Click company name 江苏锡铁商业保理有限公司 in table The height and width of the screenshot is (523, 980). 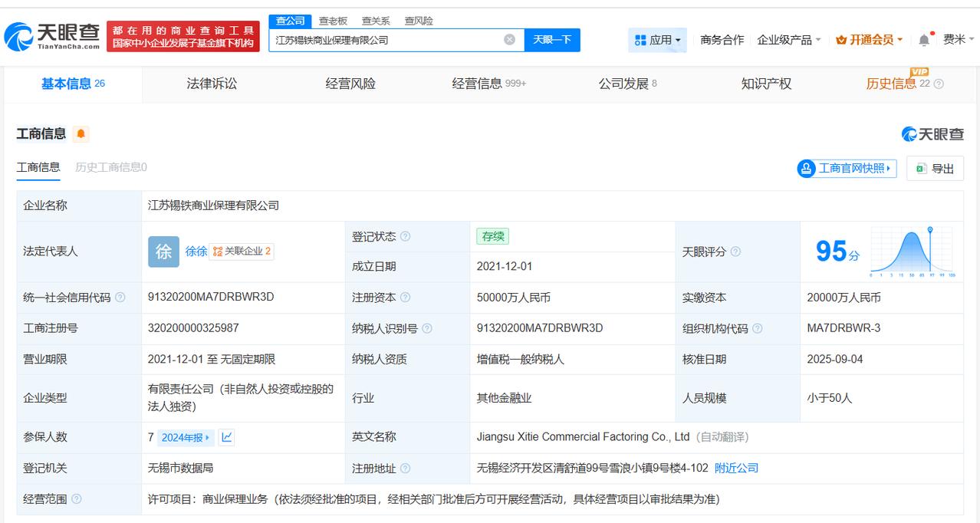(x=214, y=206)
